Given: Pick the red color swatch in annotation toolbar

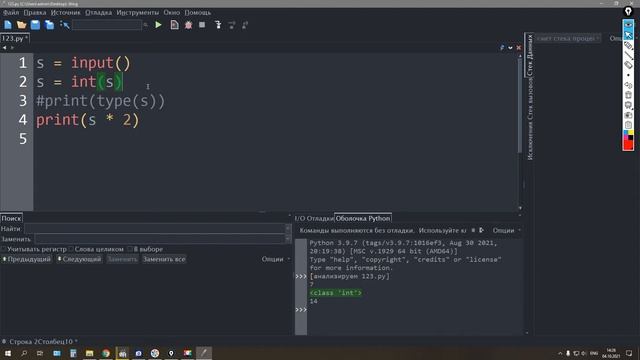Looking at the screenshot, I should (628, 145).
